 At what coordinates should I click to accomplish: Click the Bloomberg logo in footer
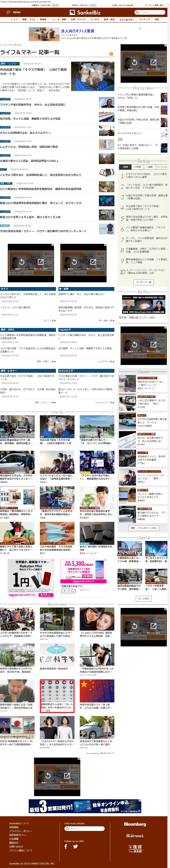pos(135,824)
